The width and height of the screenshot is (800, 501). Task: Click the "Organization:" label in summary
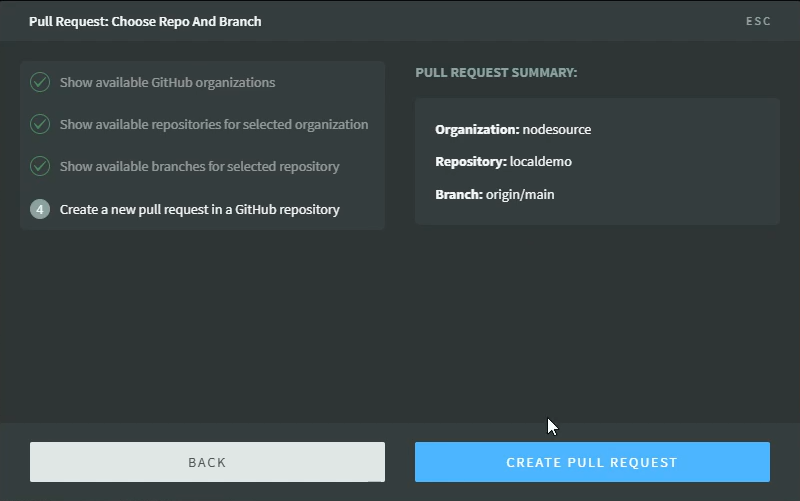[477, 130]
